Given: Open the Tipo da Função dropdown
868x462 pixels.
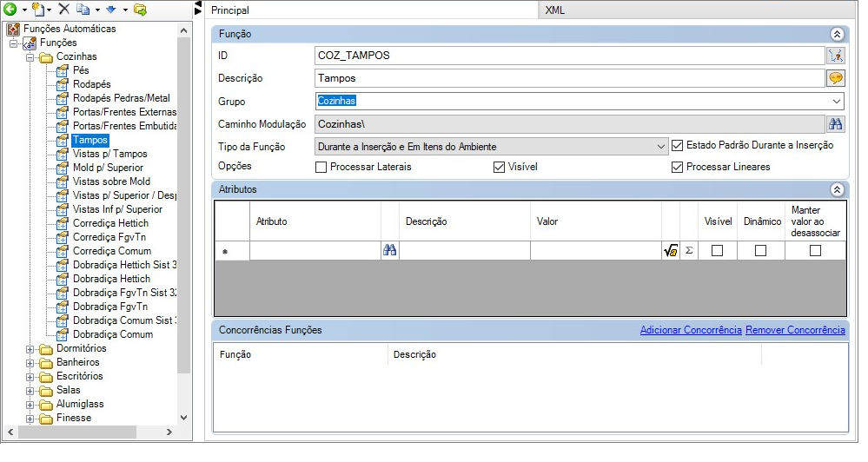Looking at the screenshot, I should pyautogui.click(x=661, y=147).
